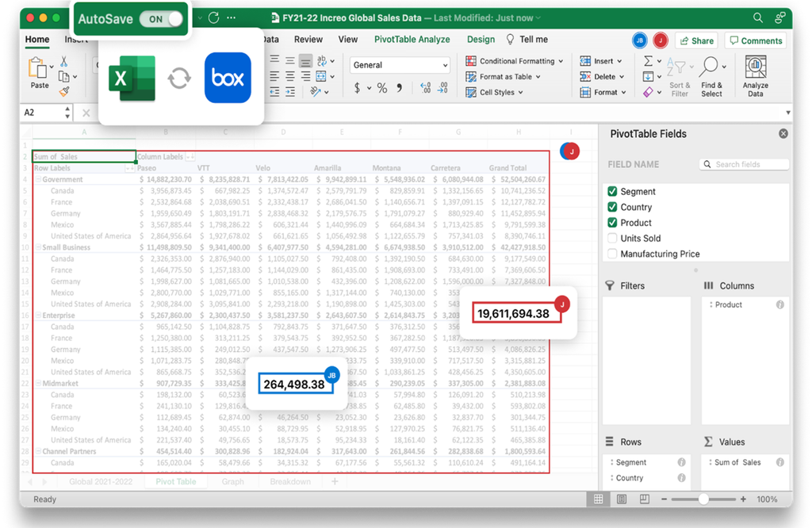The width and height of the screenshot is (812, 528).
Task: Click the Paste clipboard icon
Action: [38, 69]
